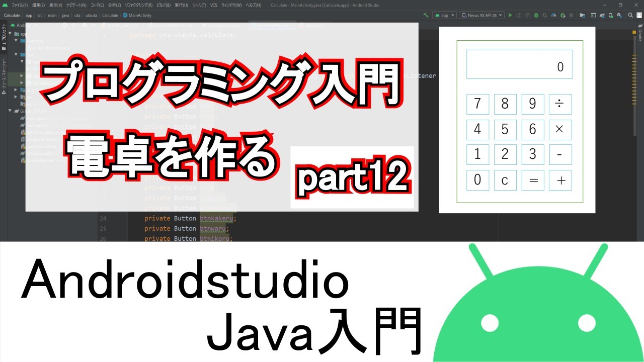
Task: Open the 編集(E) menu
Action: click(38, 5)
